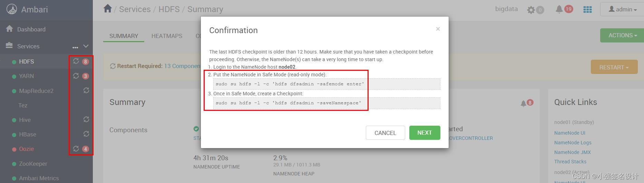The width and height of the screenshot is (644, 183).
Task: Click the HDFS breadcrumb link
Action: click(x=169, y=9)
